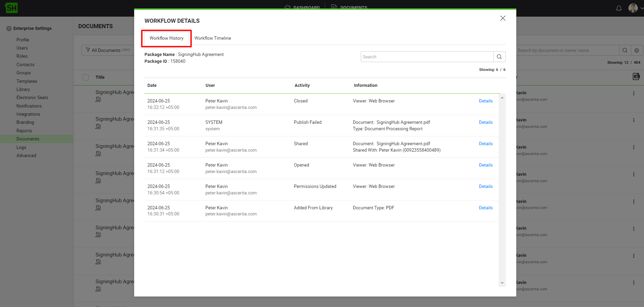
Task: Click the search magnifier icon in Workflow Details
Action: click(499, 57)
